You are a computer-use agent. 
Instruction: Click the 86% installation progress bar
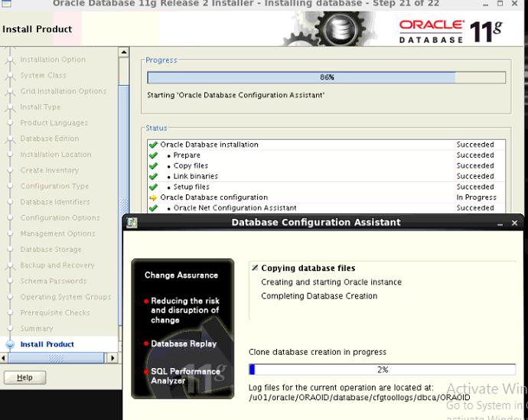(326, 77)
